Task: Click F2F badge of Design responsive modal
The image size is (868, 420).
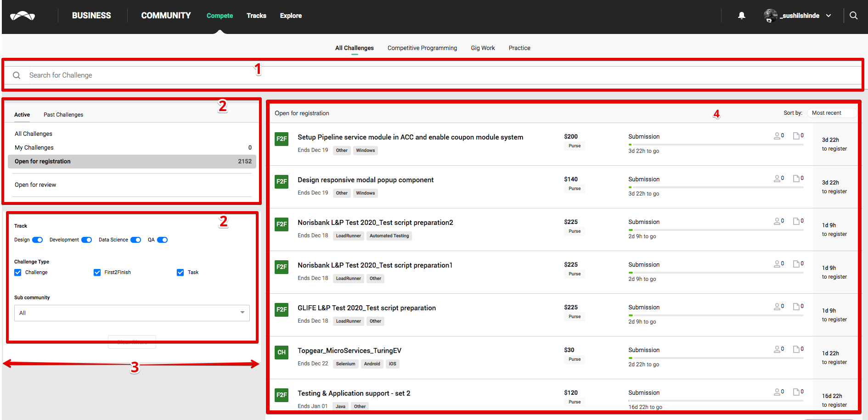Action: coord(282,181)
